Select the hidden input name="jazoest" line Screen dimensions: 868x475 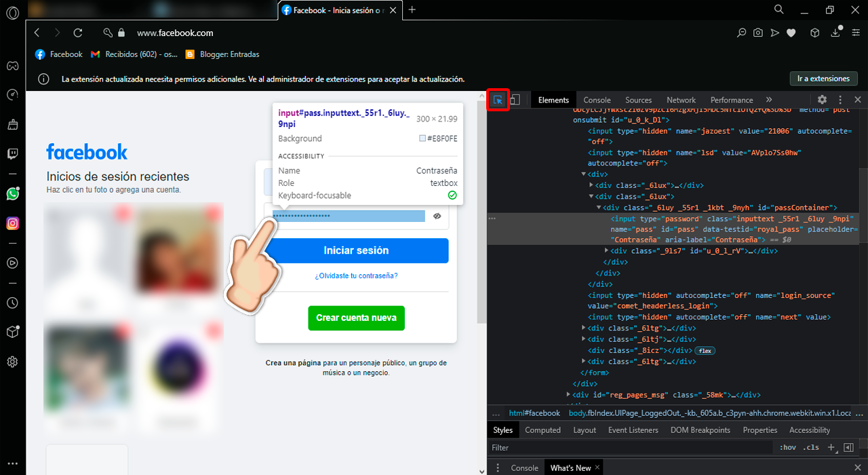tap(719, 136)
